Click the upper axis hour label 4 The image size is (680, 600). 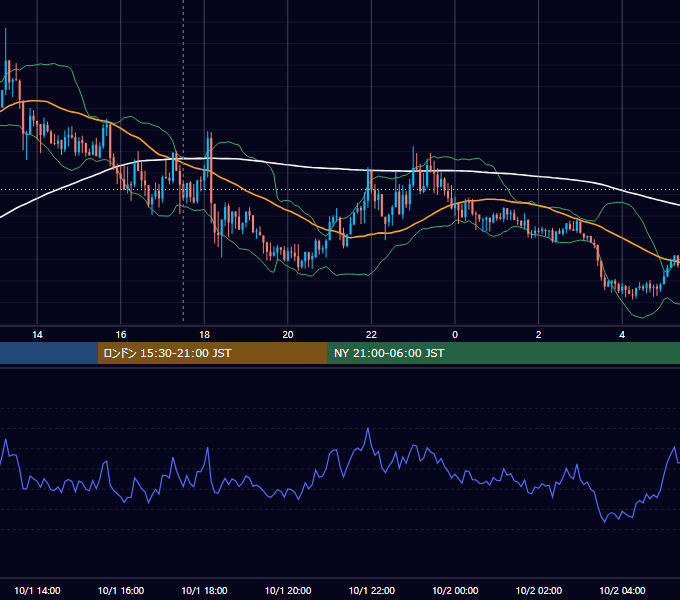(x=622, y=335)
